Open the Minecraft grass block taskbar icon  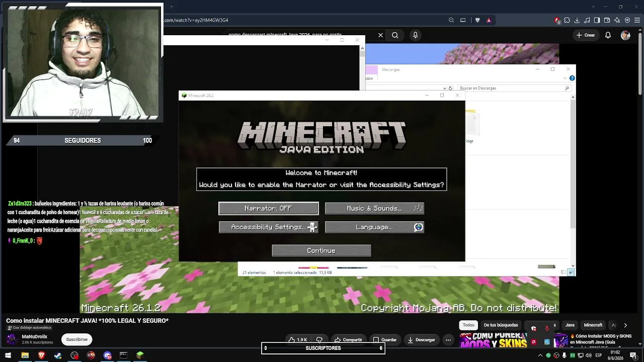[140, 355]
